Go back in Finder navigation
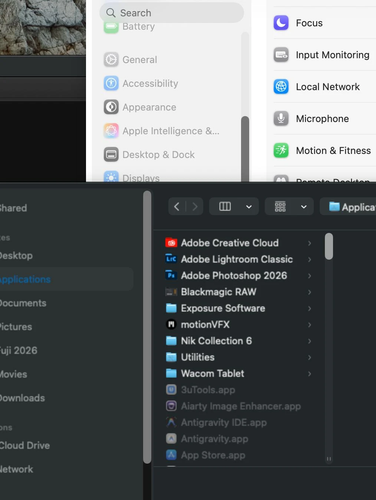This screenshot has height=500, width=376. point(177,207)
